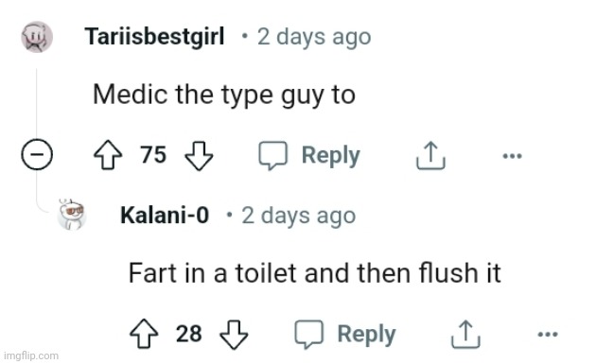Image resolution: width=614 pixels, height=364 pixels.
Task: Open more options on Kalani-0's reply
Action: point(548,335)
